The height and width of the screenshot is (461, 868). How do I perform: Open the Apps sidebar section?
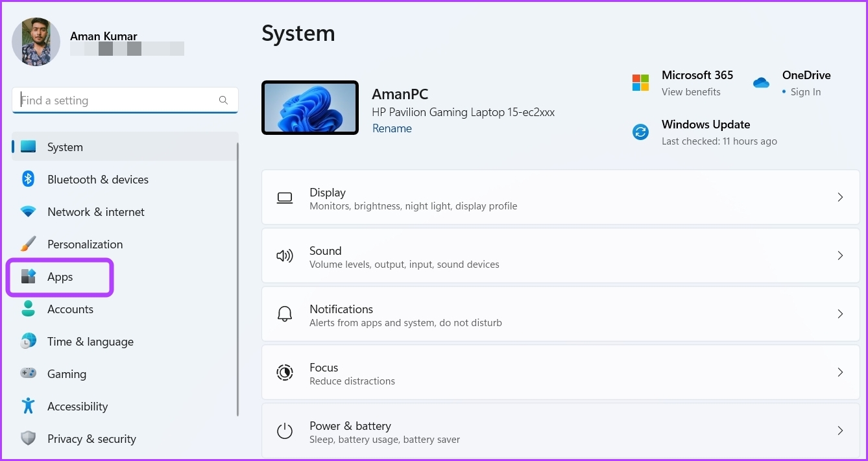click(x=60, y=277)
